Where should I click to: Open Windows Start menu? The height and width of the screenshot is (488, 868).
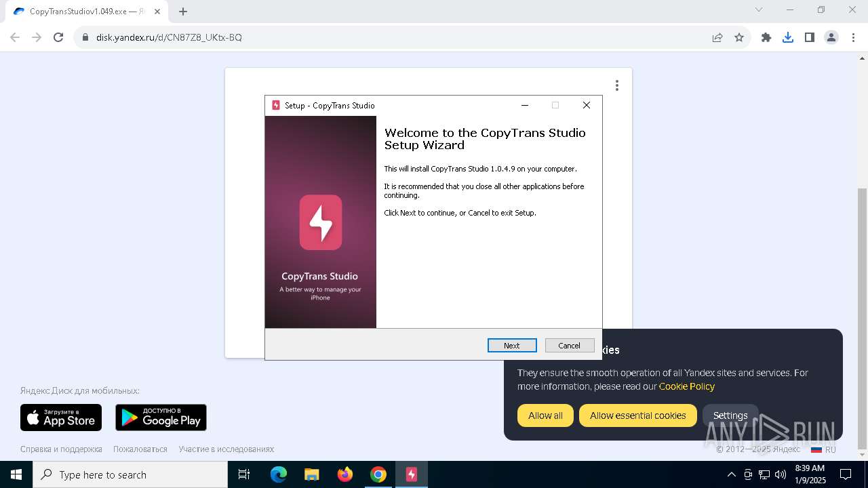[16, 474]
